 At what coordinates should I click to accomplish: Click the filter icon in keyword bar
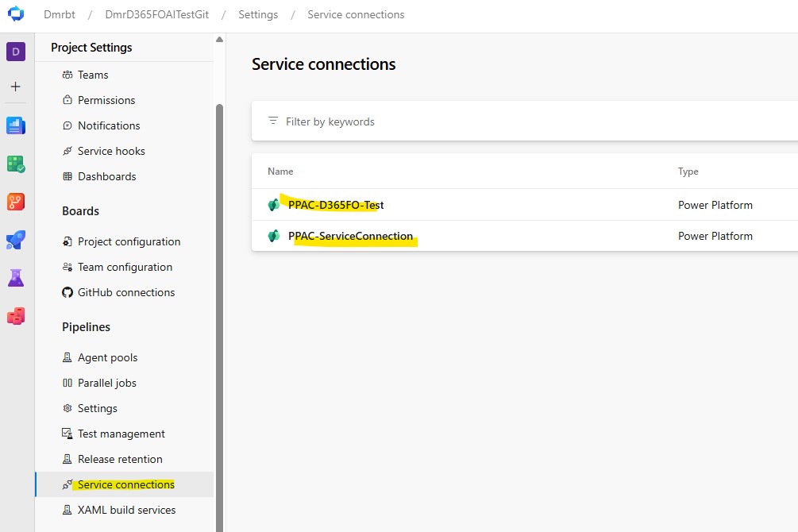273,121
